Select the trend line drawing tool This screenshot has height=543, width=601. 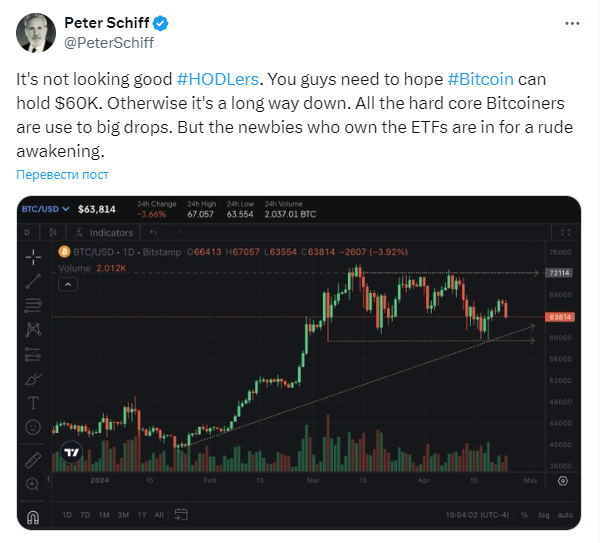33,280
